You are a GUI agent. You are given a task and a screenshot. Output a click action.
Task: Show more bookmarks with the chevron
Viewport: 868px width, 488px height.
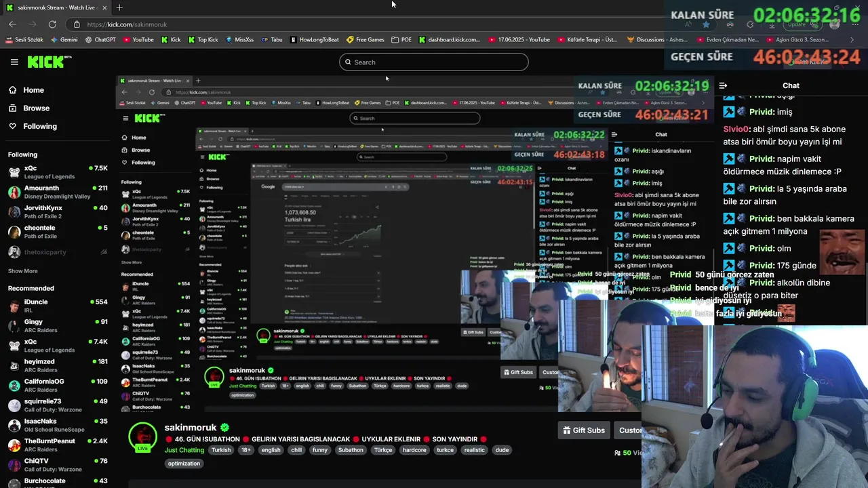tap(852, 40)
